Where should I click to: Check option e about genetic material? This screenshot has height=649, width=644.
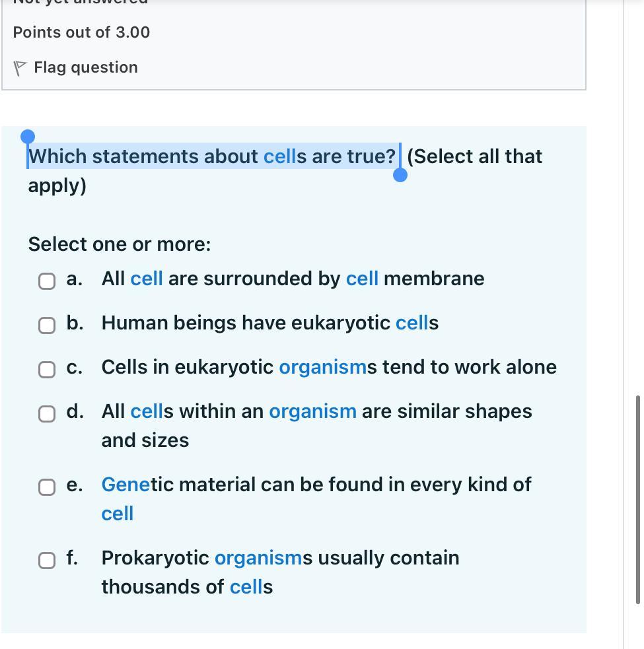pyautogui.click(x=47, y=487)
